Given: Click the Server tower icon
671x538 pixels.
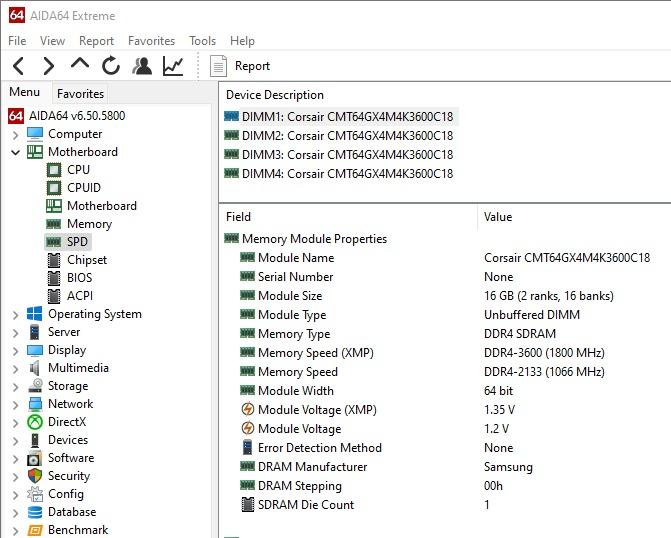Looking at the screenshot, I should coord(35,332).
